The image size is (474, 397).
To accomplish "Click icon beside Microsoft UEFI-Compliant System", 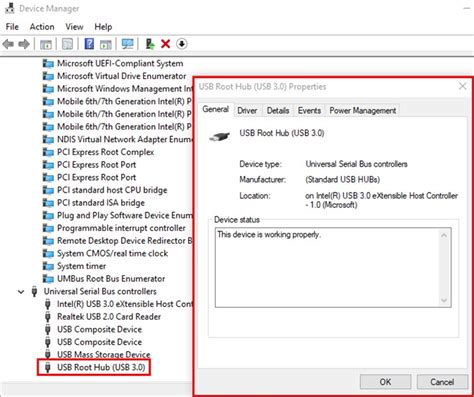I will tap(48, 63).
